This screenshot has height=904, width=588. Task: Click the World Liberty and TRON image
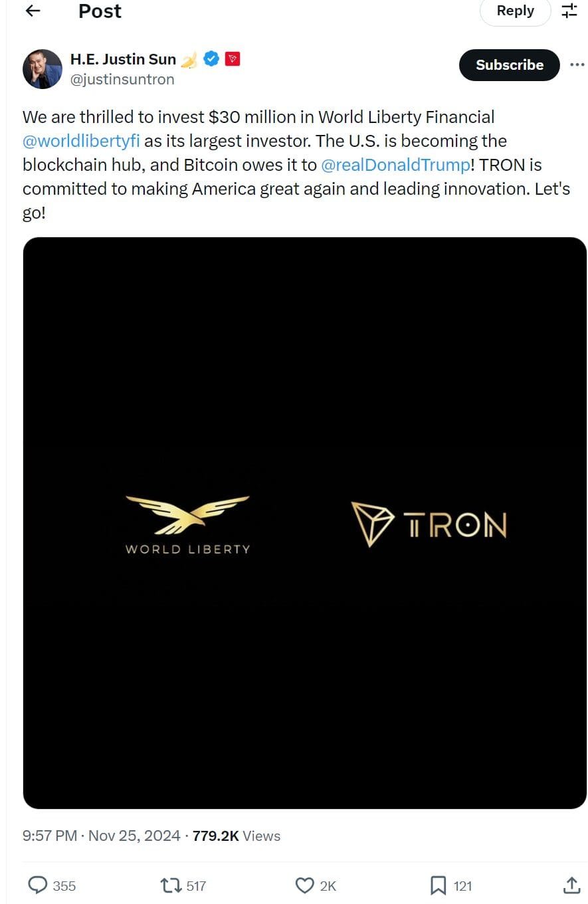[305, 525]
